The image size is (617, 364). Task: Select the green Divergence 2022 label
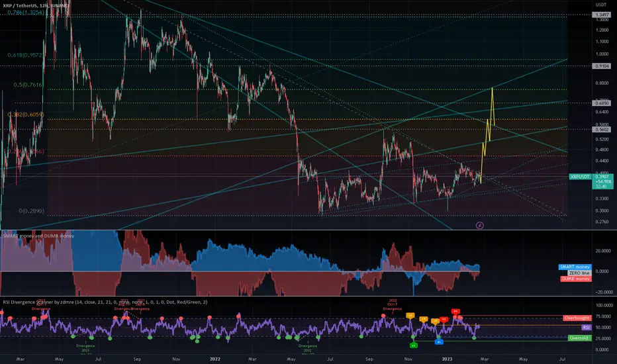coord(307,348)
